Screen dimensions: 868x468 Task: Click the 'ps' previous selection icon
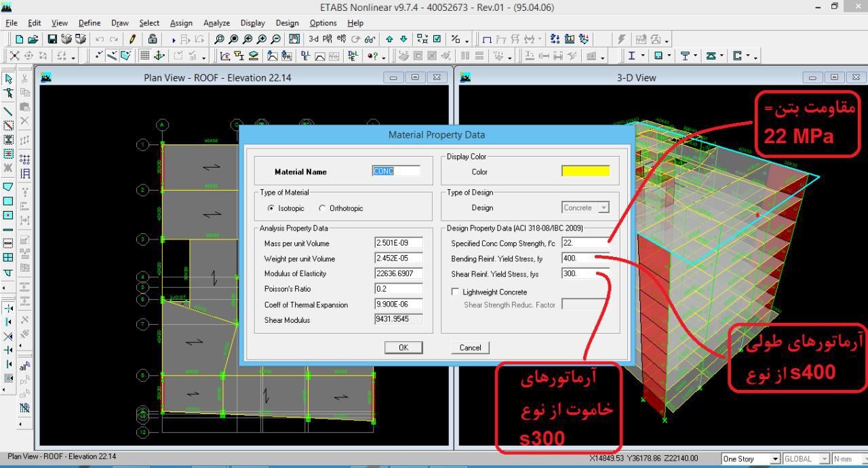(x=25, y=381)
